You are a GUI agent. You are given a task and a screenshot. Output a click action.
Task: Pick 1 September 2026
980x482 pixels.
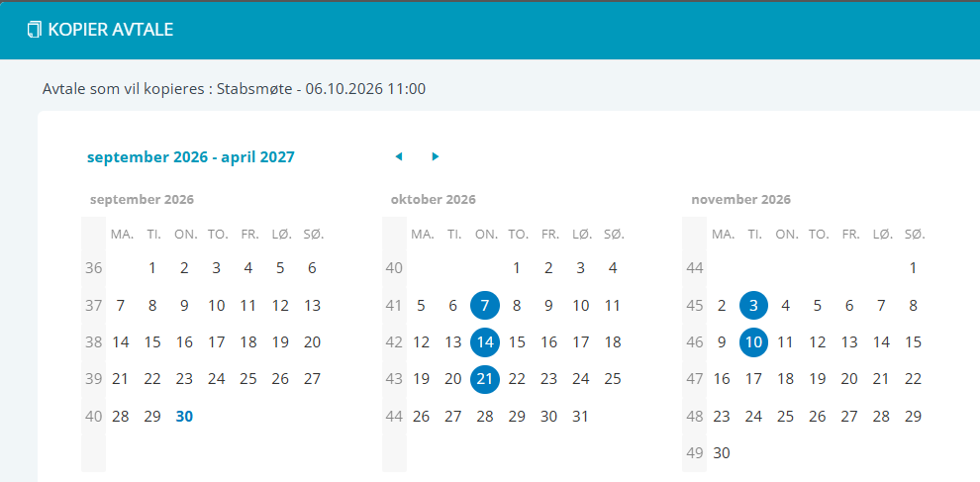click(x=152, y=269)
